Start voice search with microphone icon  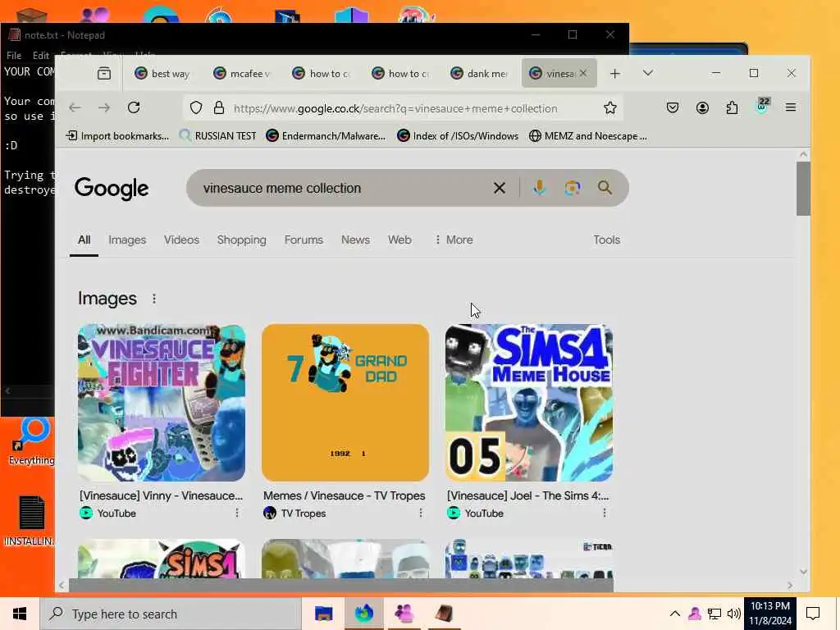coord(540,188)
